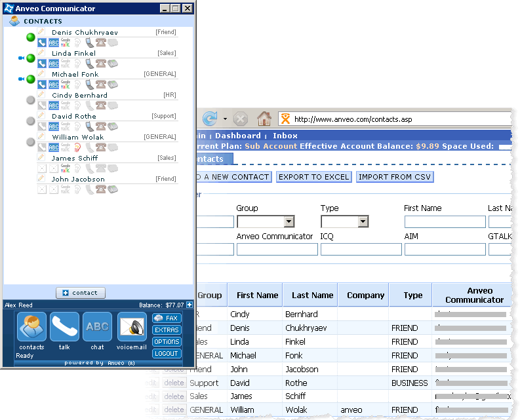520x420 pixels.
Task: Edit Denis Chukhryaev with the pencil icon
Action: [41, 32]
